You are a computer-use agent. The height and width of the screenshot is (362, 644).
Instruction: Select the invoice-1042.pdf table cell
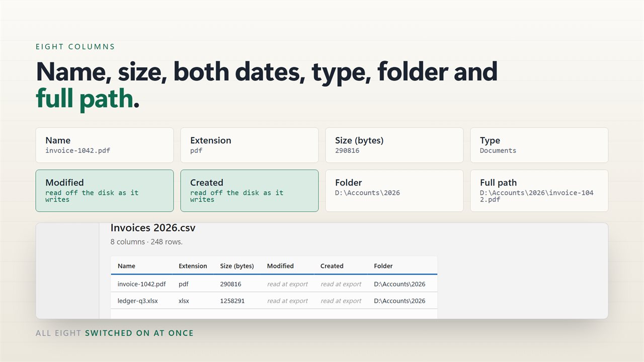[x=141, y=284]
